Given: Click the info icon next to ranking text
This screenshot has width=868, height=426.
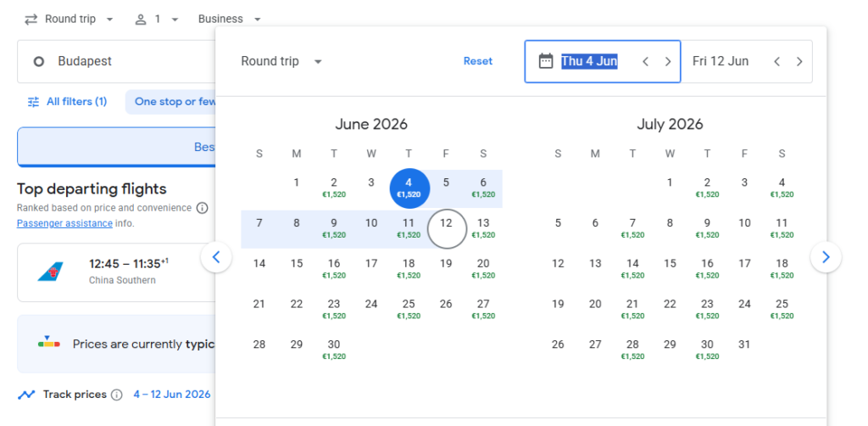Looking at the screenshot, I should click(x=203, y=208).
